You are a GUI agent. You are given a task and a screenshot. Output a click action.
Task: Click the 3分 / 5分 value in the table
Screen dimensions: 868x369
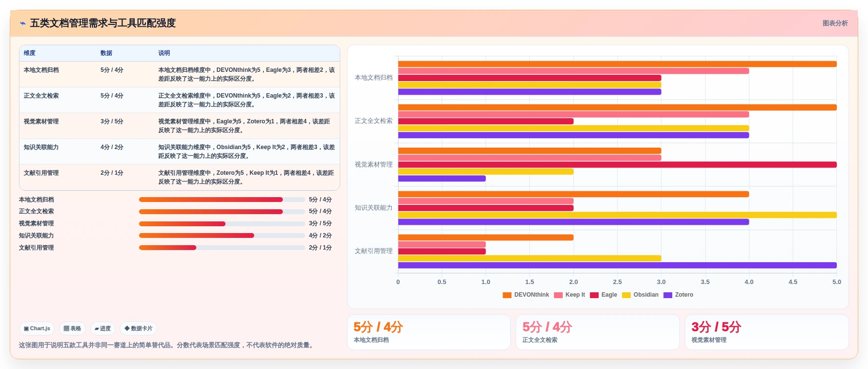point(112,121)
